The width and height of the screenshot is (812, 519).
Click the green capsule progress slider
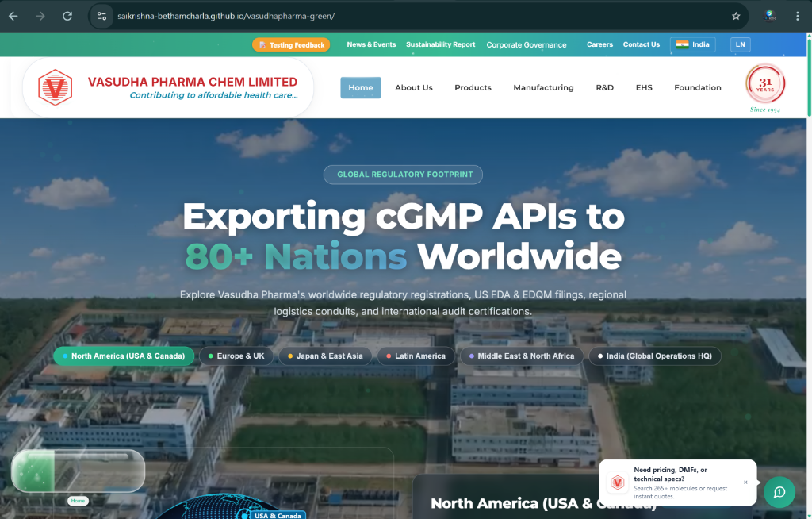79,471
